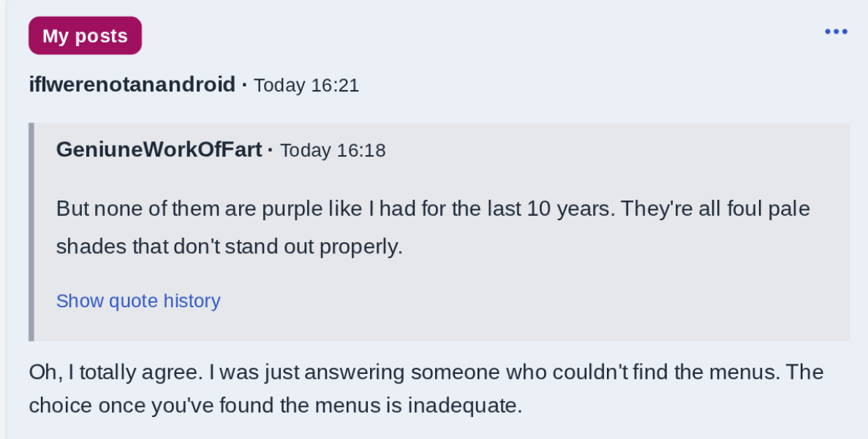868x439 pixels.
Task: Click the quoted line ending 'stand out properly.'
Action: 230,247
